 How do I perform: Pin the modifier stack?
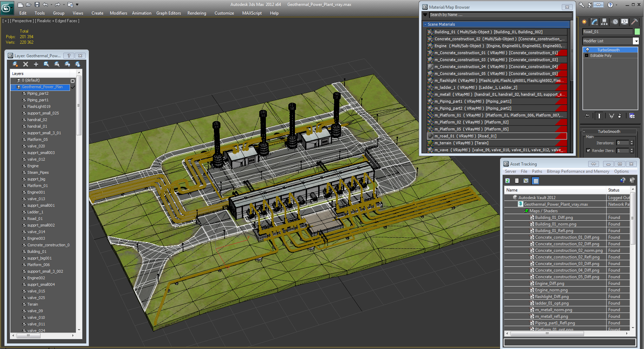point(587,116)
